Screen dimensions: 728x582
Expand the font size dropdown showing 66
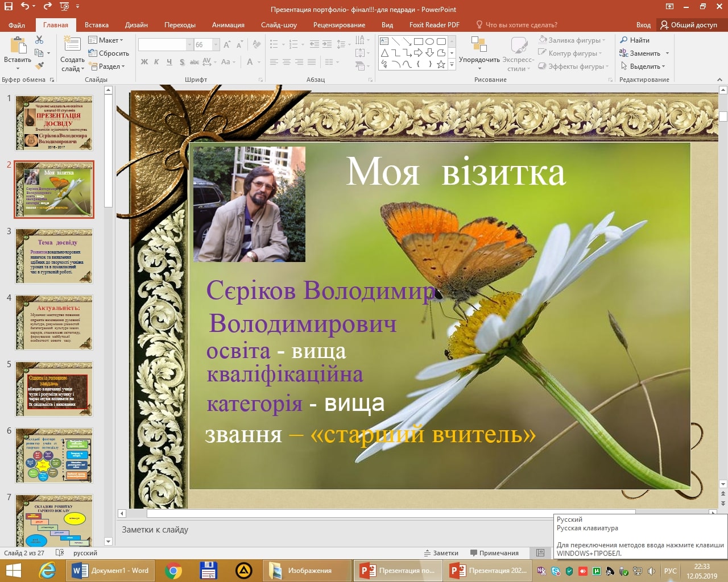(x=216, y=44)
